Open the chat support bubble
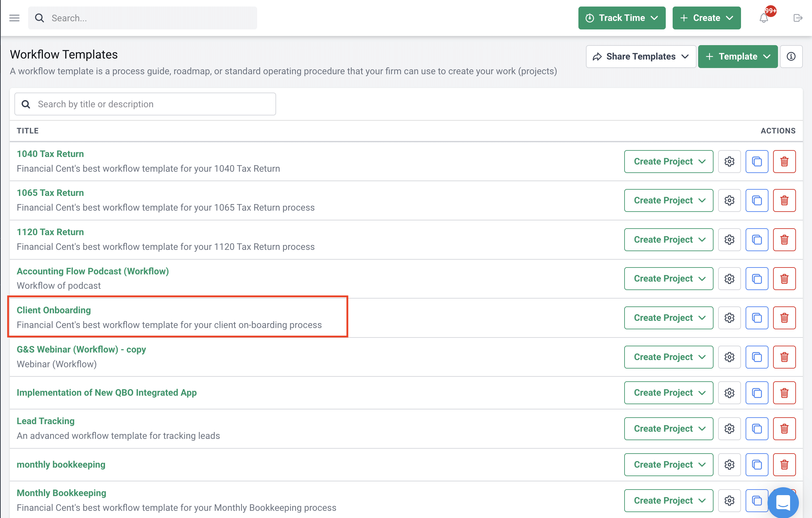Image resolution: width=812 pixels, height=518 pixels. [x=783, y=503]
